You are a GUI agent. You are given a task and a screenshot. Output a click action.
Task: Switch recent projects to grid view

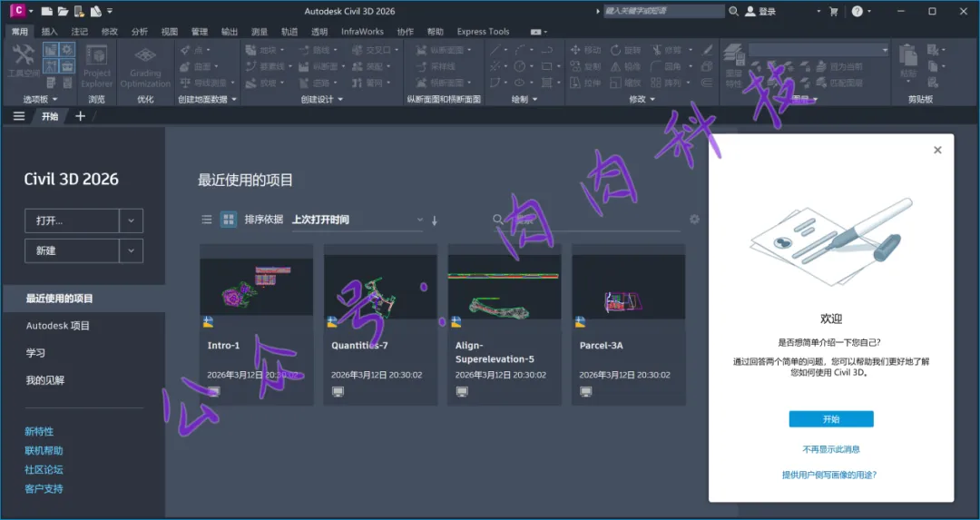tap(229, 220)
